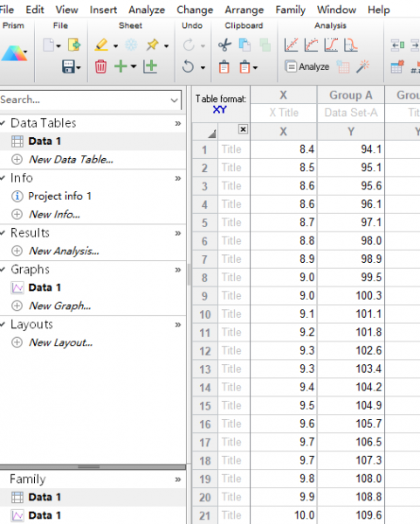Click the plain Paste clipboard icon
Screen dimensions: 420x524
[224, 67]
